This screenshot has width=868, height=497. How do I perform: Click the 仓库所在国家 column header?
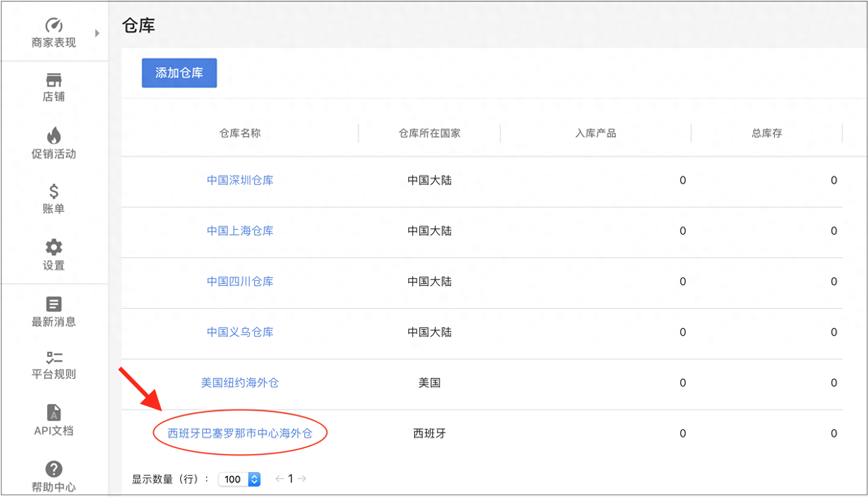tap(430, 133)
